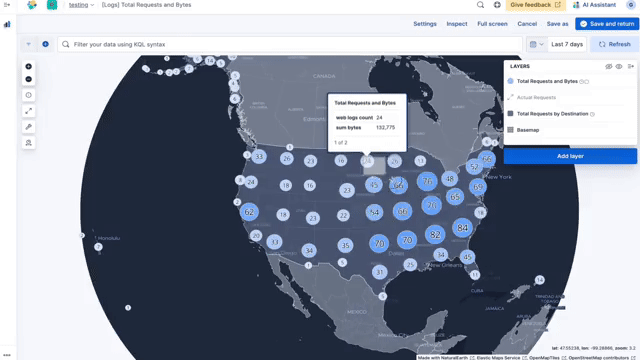Open the bottom-left ellipsis sidebar menu
The image size is (640, 360).
tap(7, 355)
